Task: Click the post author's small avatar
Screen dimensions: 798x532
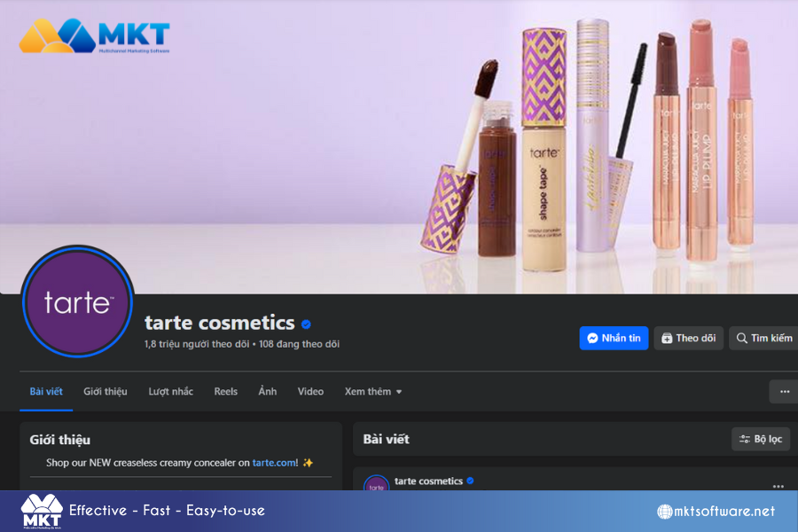Action: pyautogui.click(x=376, y=483)
